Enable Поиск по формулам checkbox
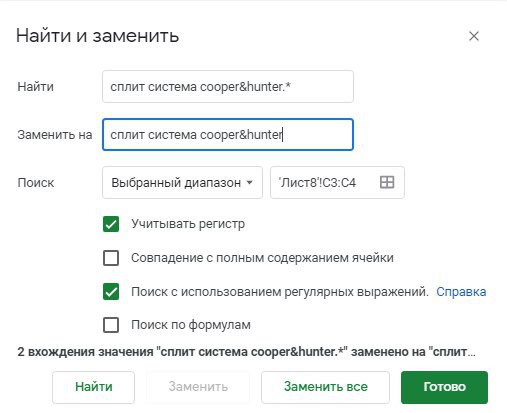507x413 pixels. point(111,325)
